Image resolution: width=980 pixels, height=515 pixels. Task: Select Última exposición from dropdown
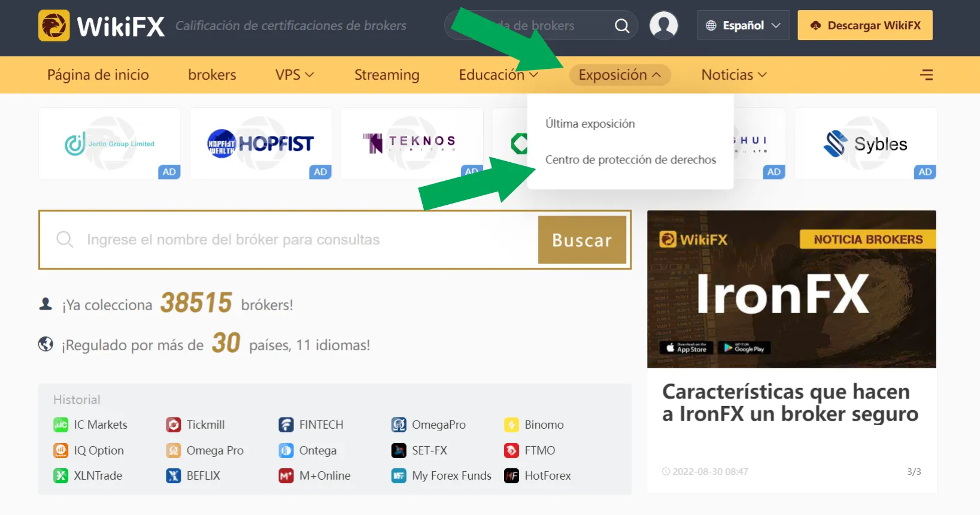pos(590,124)
